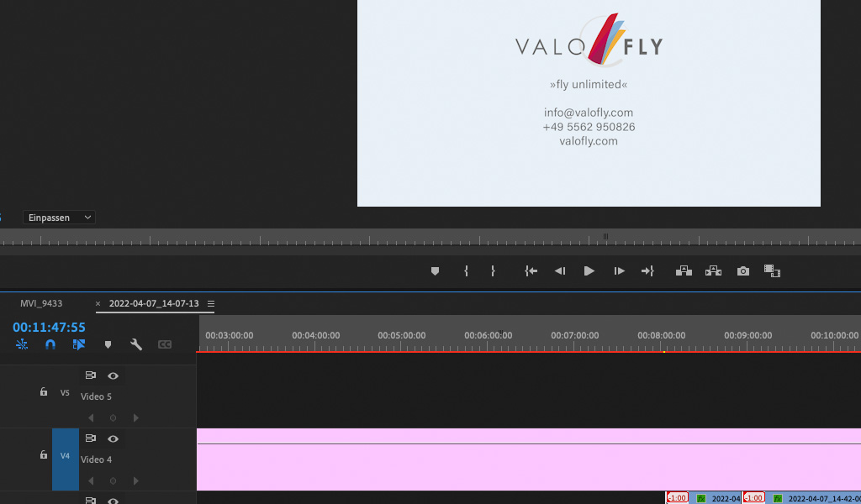Image resolution: width=861 pixels, height=504 pixels.
Task: Go to previous keyframe on Video 4
Action: [x=91, y=481]
